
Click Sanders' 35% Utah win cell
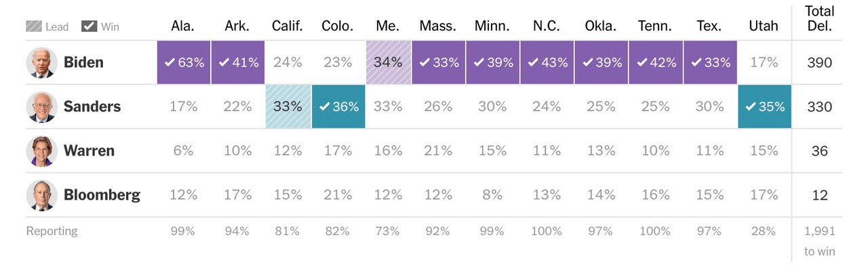(764, 107)
